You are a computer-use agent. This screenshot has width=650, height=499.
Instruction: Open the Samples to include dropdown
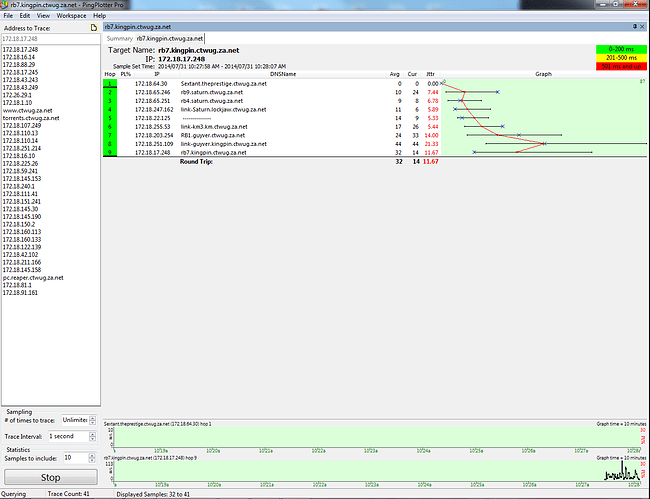[x=80, y=457]
